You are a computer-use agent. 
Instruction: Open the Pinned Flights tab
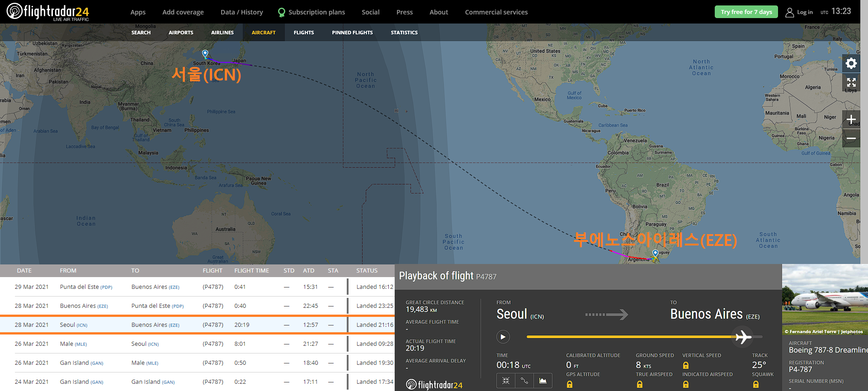click(x=352, y=33)
